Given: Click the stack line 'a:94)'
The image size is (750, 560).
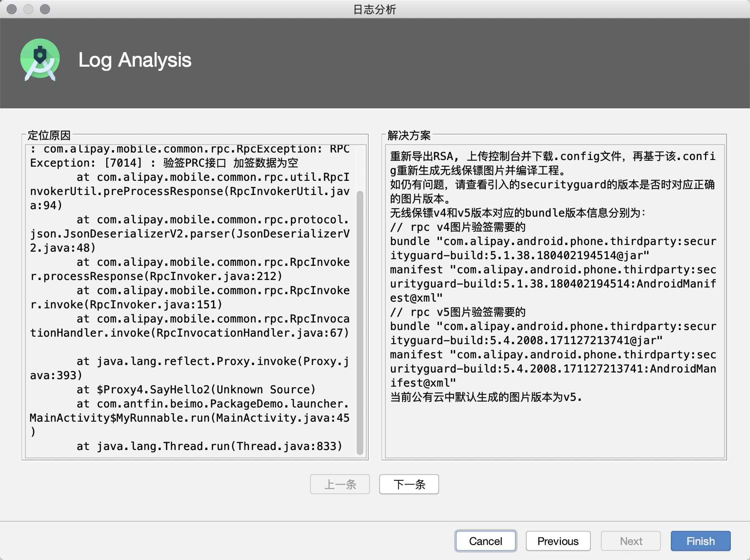Looking at the screenshot, I should (x=46, y=205).
